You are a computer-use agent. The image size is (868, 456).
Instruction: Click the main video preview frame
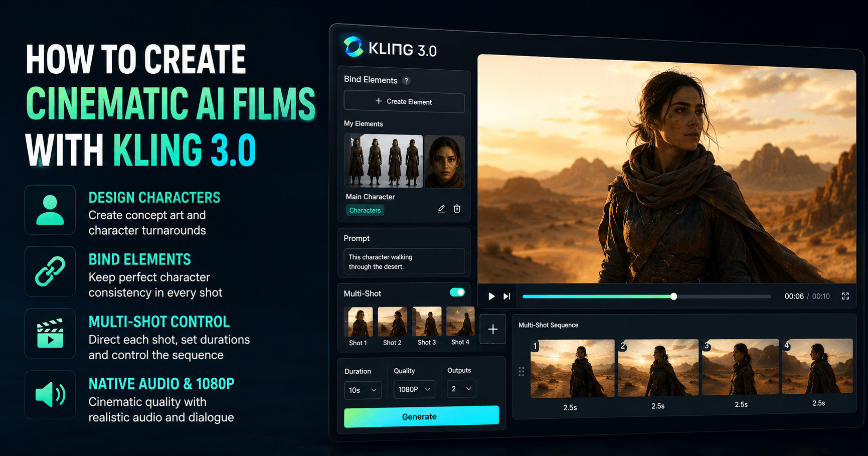point(667,170)
